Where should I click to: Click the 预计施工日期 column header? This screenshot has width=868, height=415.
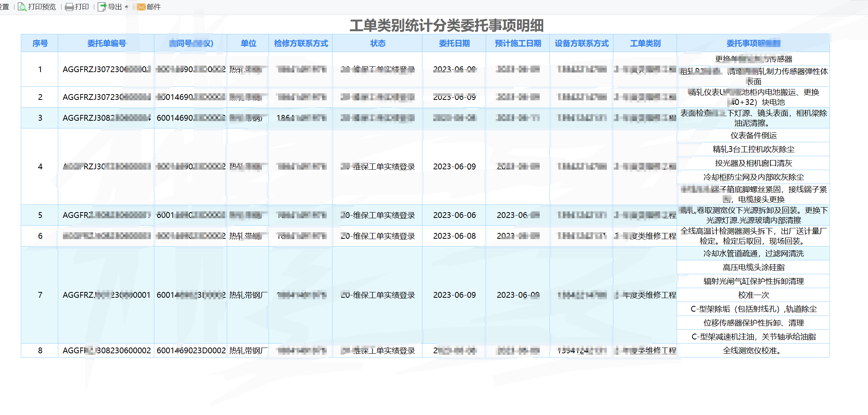coord(518,43)
